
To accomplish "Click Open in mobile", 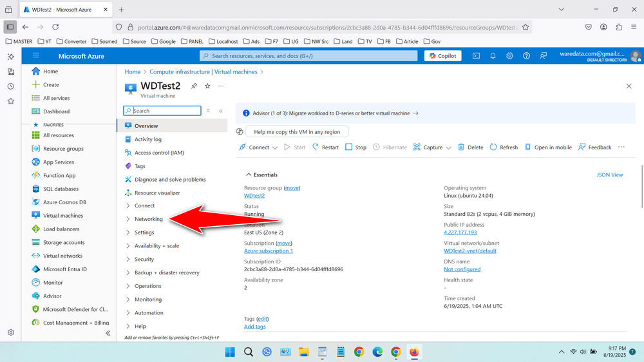I will pos(548,147).
